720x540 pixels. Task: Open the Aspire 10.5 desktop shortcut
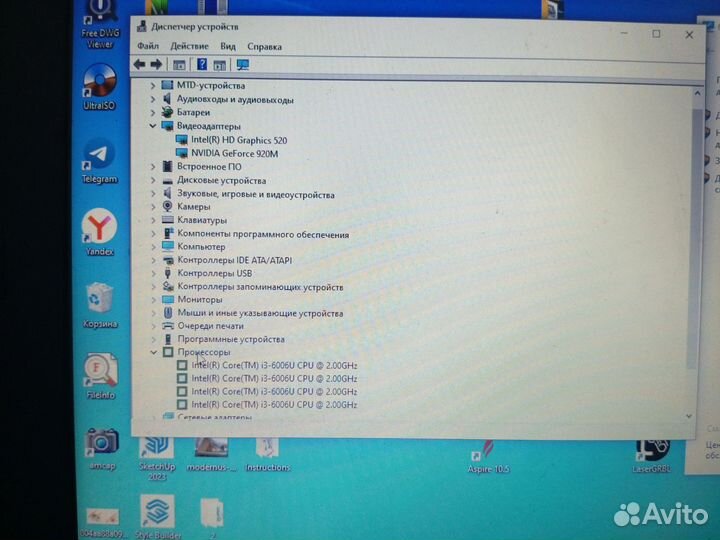click(x=490, y=448)
